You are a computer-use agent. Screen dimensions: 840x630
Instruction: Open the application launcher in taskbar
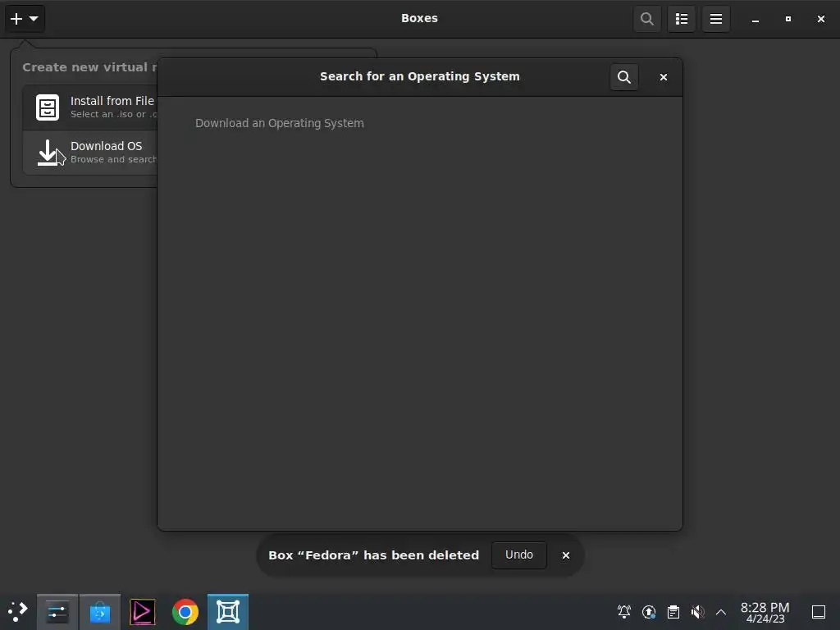(18, 612)
